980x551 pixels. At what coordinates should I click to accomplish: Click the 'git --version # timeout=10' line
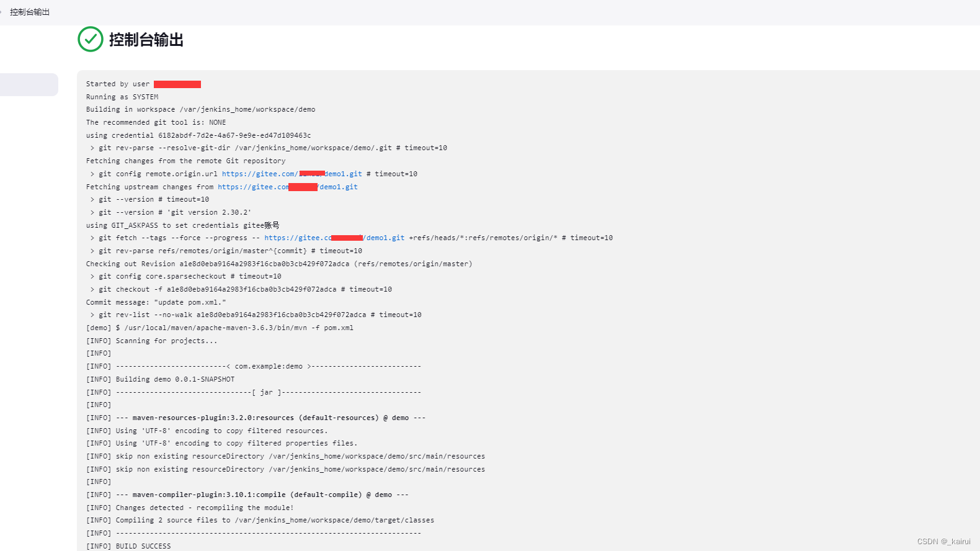[149, 199]
